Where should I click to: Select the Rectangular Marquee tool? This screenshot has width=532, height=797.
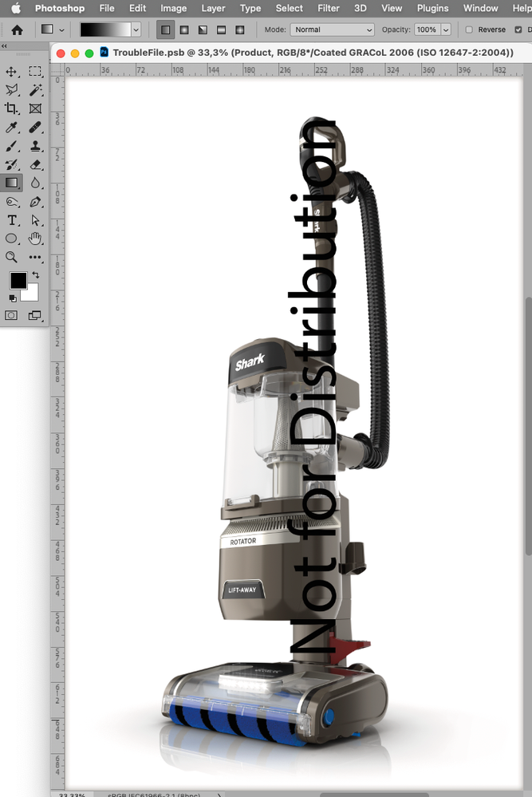coord(35,71)
